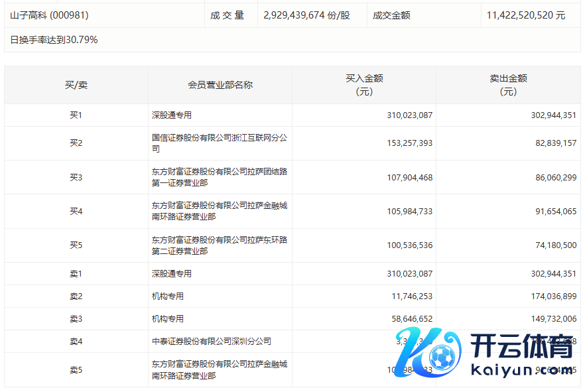This screenshot has height=392, width=583.
Task: Select the 山子高科 (000981) stock name
Action: (x=50, y=15)
